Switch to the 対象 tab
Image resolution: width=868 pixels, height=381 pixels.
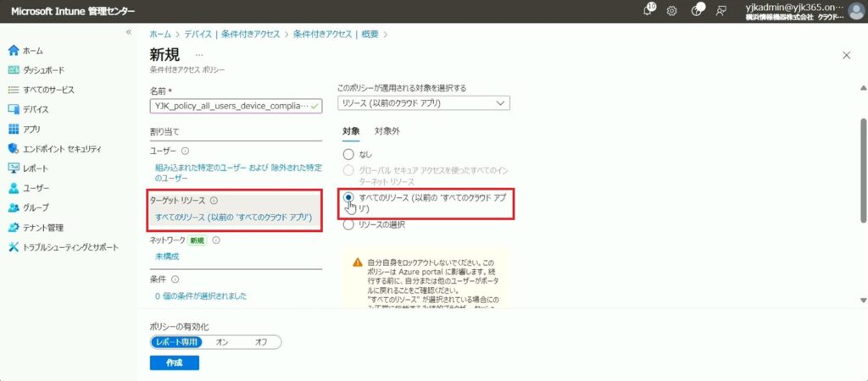coord(351,131)
